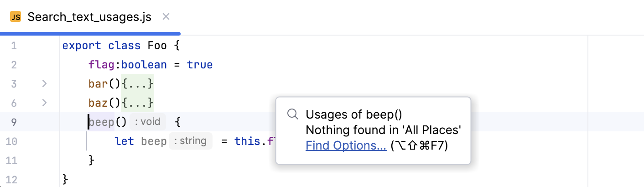Click the ': string' inlay hint
This screenshot has width=644, height=187.
click(x=191, y=141)
